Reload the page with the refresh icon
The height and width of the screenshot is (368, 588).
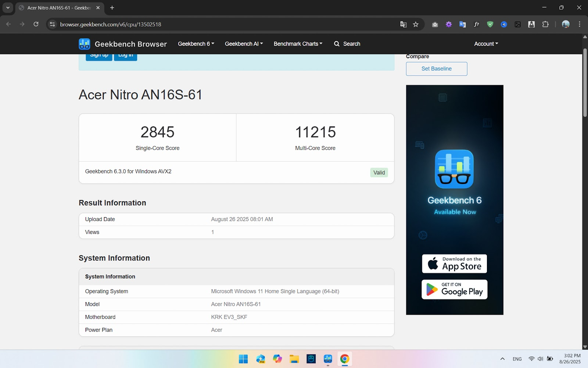pos(36,24)
